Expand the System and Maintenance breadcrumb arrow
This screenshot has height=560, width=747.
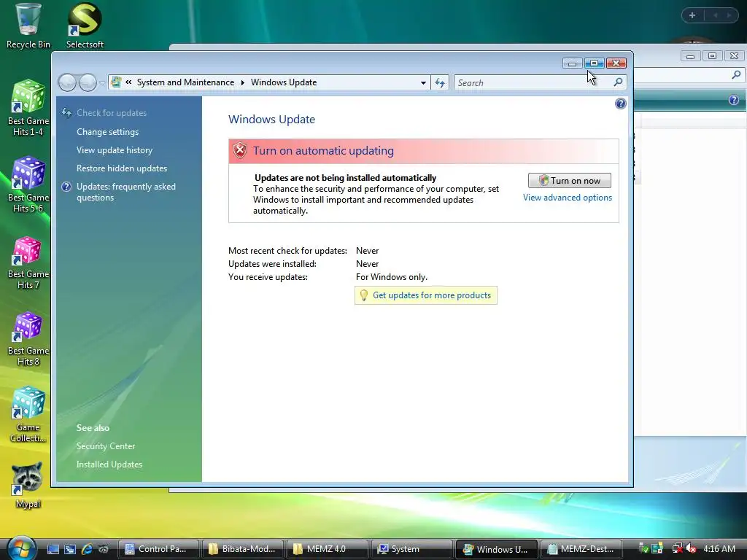(x=242, y=82)
